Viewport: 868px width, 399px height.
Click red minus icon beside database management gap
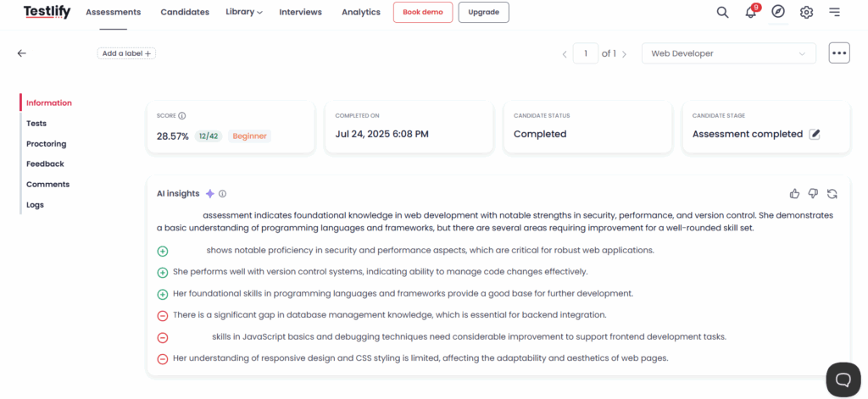[162, 315]
